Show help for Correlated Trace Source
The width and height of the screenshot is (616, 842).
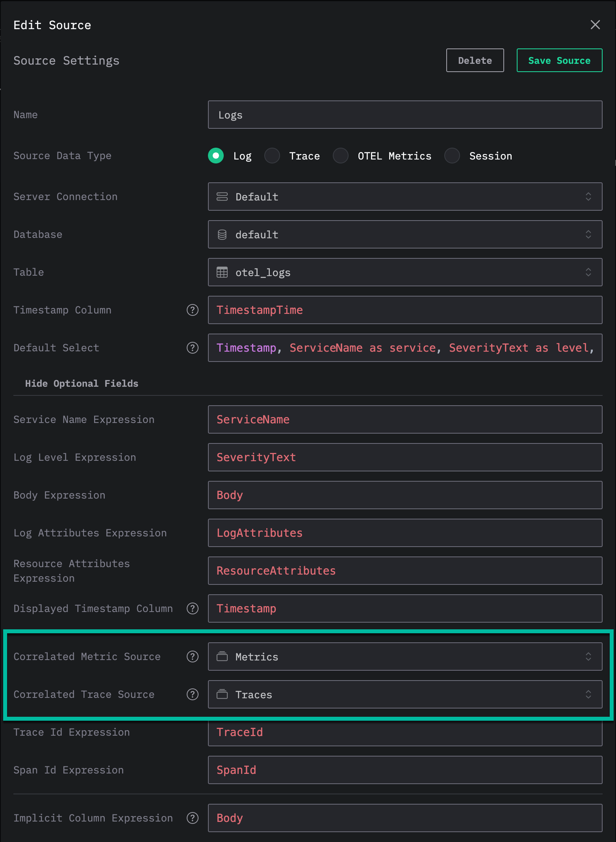pyautogui.click(x=192, y=694)
